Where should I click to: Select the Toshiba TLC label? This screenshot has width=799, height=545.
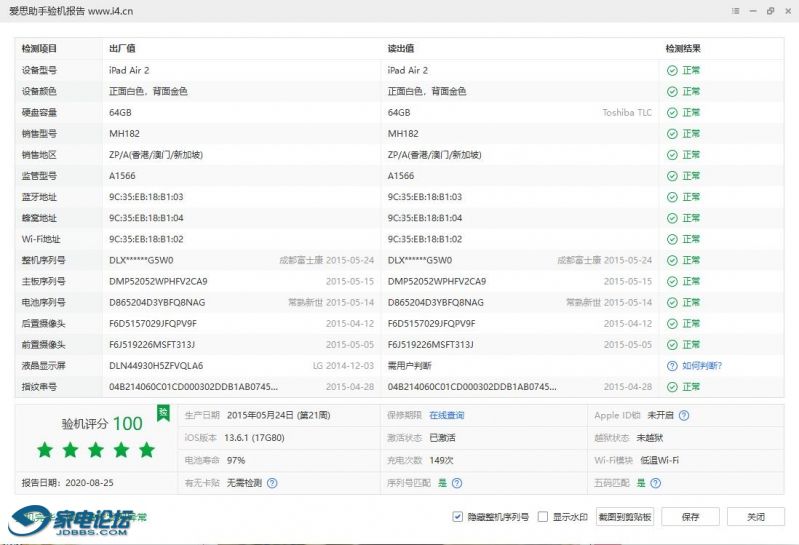coord(627,113)
